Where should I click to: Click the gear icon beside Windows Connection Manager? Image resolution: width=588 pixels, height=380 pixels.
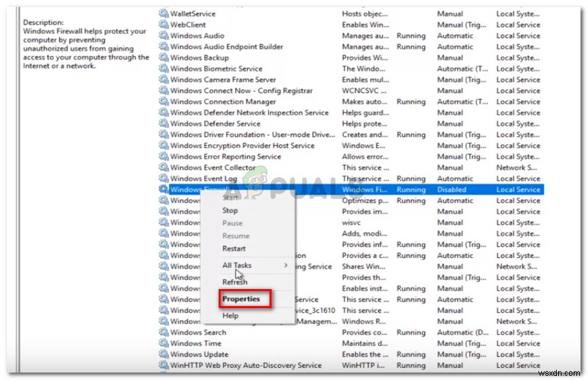coord(164,102)
